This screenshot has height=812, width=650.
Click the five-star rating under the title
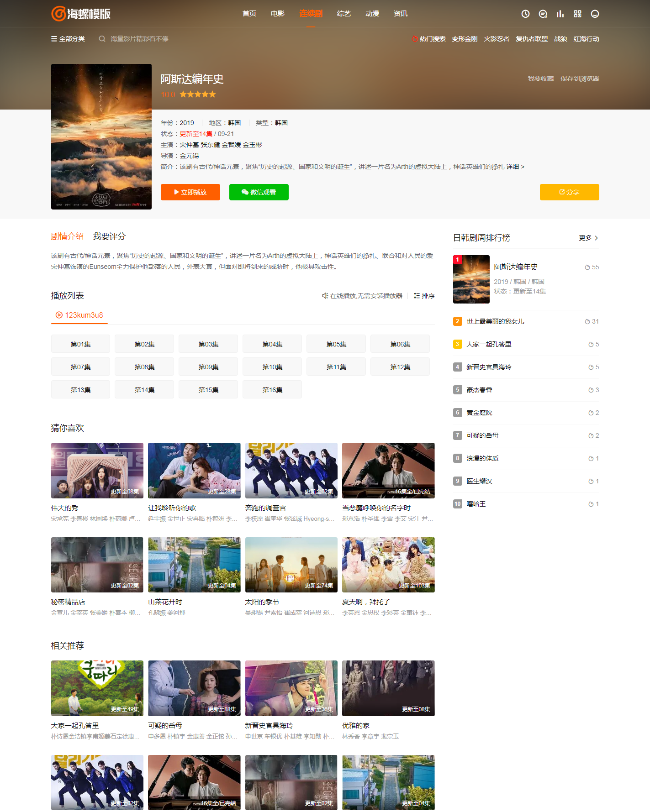pyautogui.click(x=197, y=94)
